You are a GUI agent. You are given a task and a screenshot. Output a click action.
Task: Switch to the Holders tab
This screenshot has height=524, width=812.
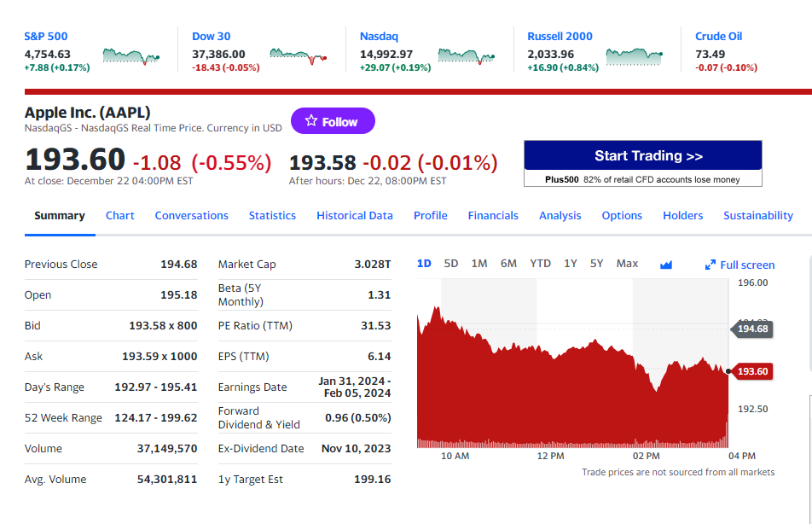pyautogui.click(x=682, y=216)
